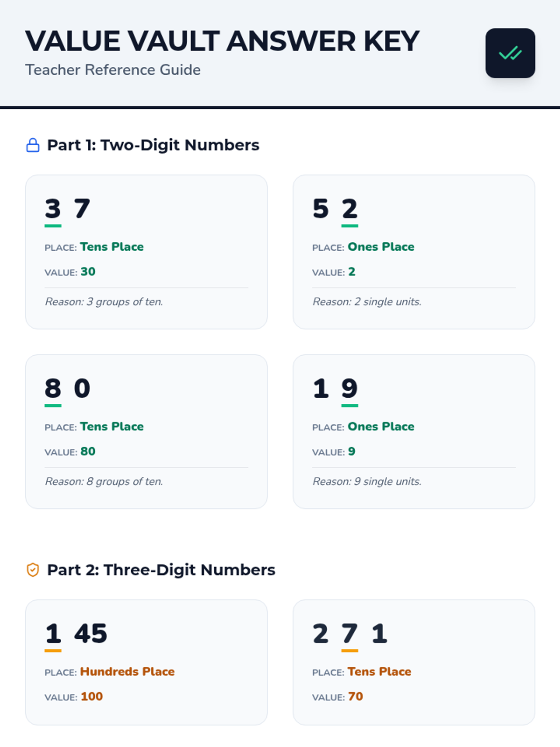Click the Part 2: Three-Digit Numbers heading

pos(161,570)
